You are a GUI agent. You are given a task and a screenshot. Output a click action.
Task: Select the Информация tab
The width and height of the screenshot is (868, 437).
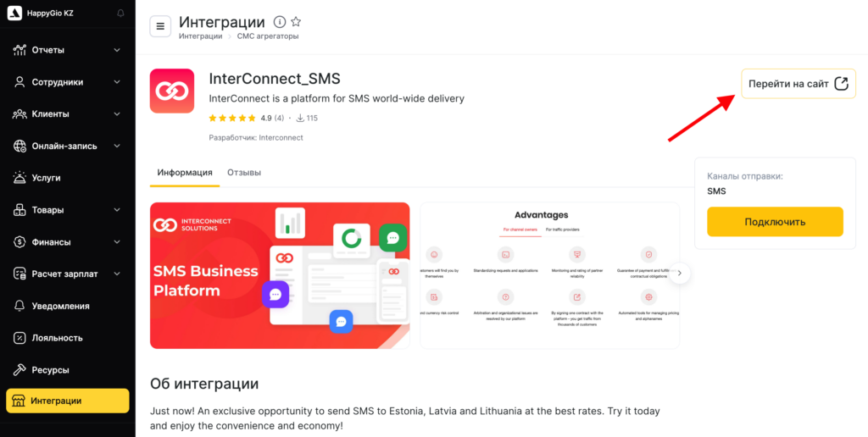point(185,173)
